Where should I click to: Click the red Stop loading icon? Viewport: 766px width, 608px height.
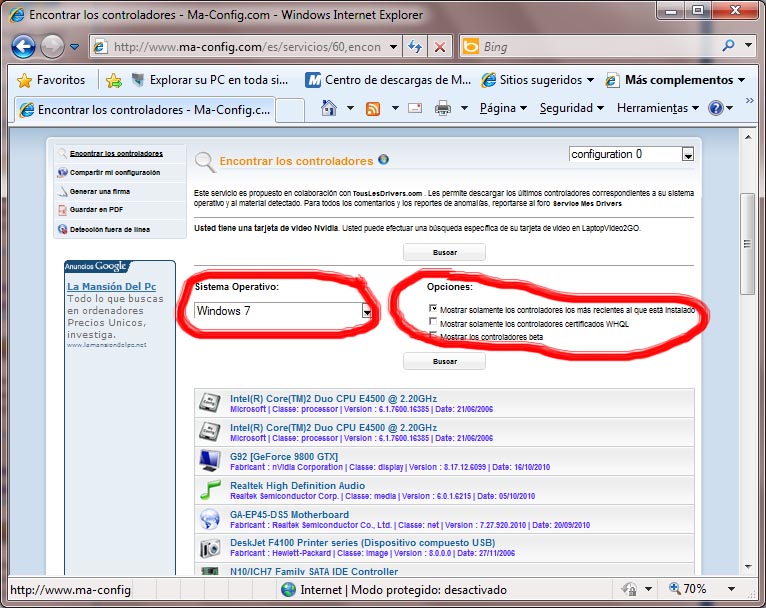440,47
